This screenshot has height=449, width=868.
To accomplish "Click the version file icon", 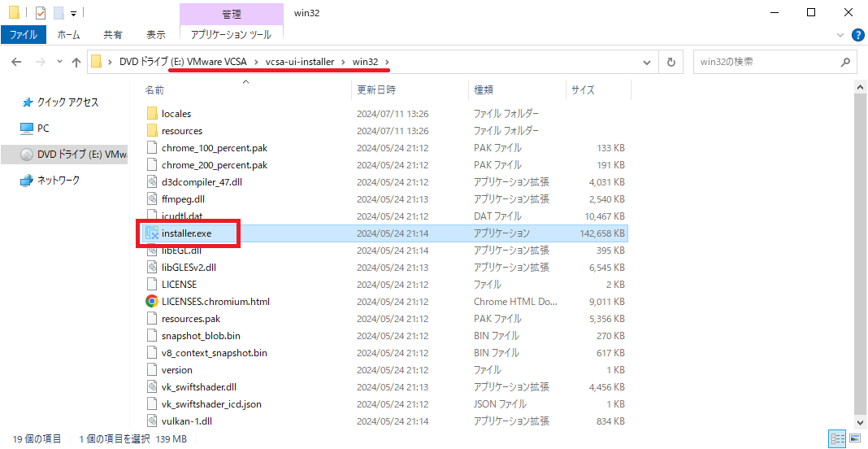I will click(152, 370).
